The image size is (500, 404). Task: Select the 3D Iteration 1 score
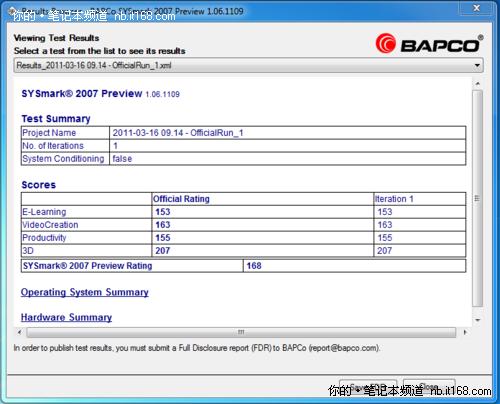coord(385,251)
